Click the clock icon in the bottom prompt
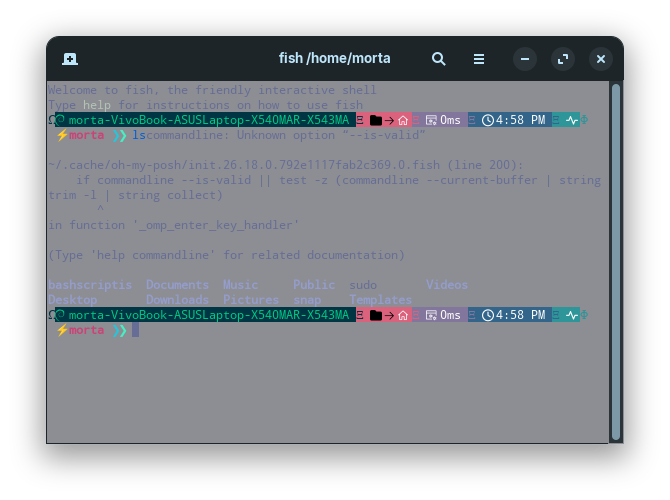670x500 pixels. [488, 315]
